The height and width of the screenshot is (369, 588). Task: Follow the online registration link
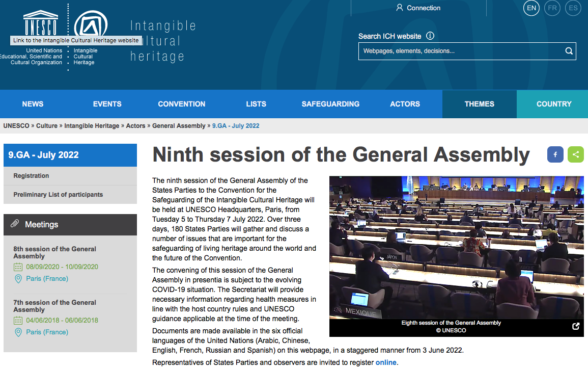point(386,362)
